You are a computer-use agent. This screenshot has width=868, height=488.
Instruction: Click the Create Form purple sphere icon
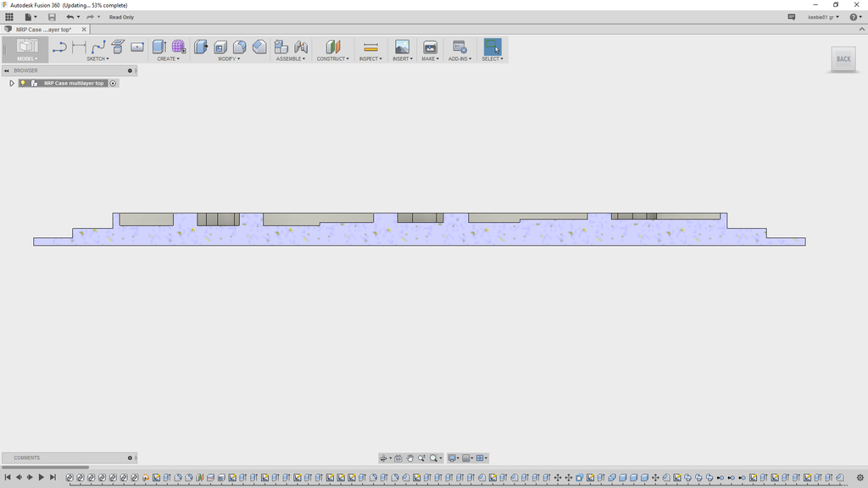pos(179,47)
